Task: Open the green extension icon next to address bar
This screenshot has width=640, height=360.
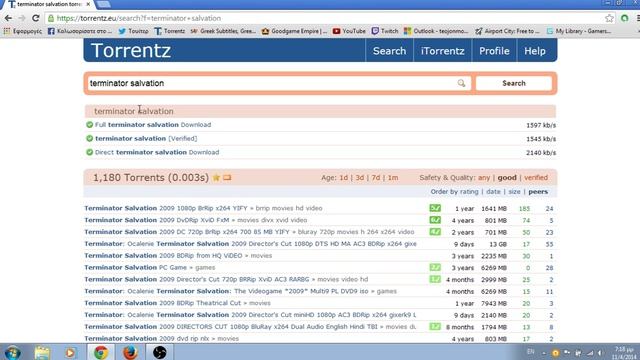Action: 624,18
